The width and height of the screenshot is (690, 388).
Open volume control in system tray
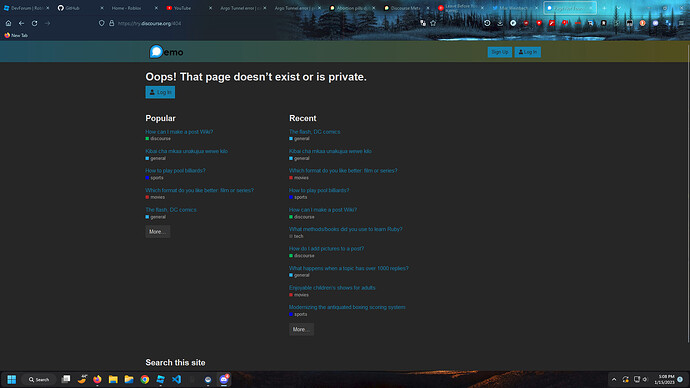645,379
